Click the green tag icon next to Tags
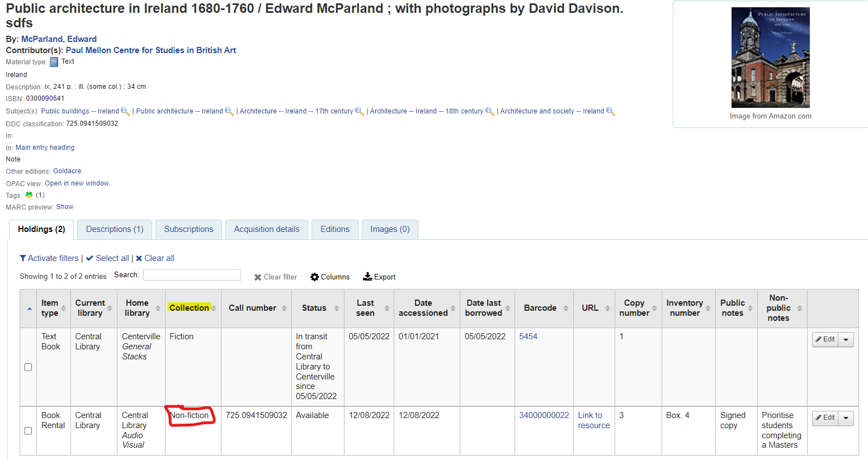Screen dimensions: 868x460 click(x=29, y=195)
